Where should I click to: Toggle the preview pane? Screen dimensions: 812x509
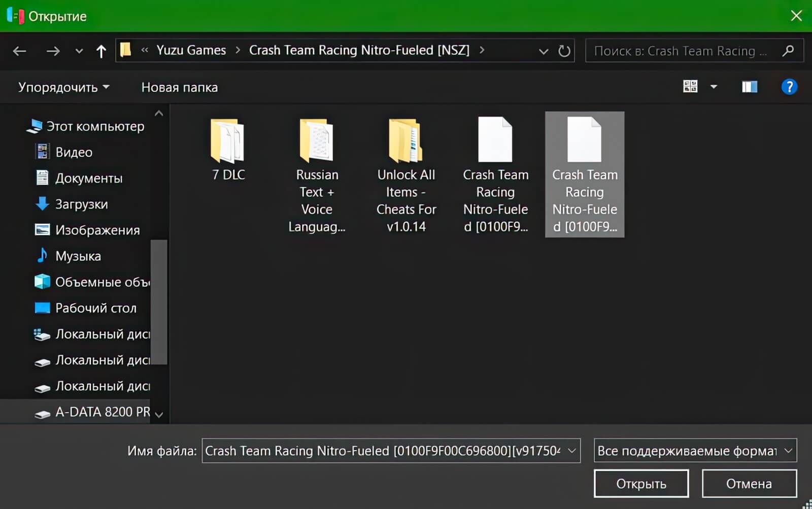[750, 87]
